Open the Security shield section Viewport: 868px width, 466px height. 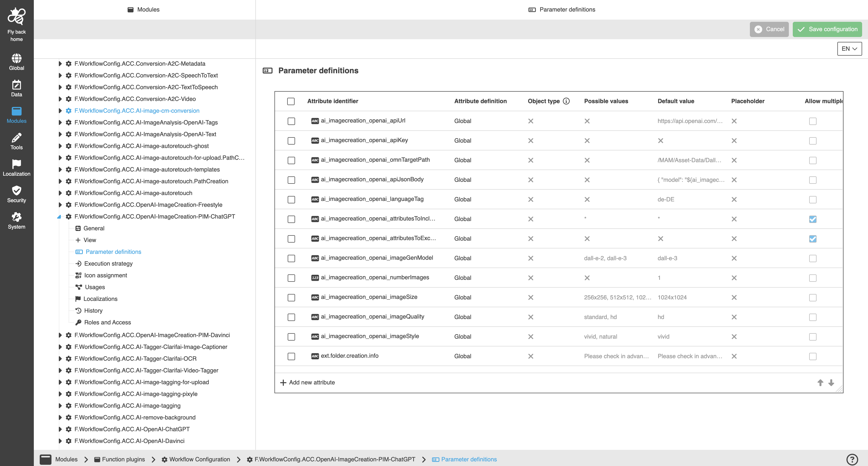16,194
